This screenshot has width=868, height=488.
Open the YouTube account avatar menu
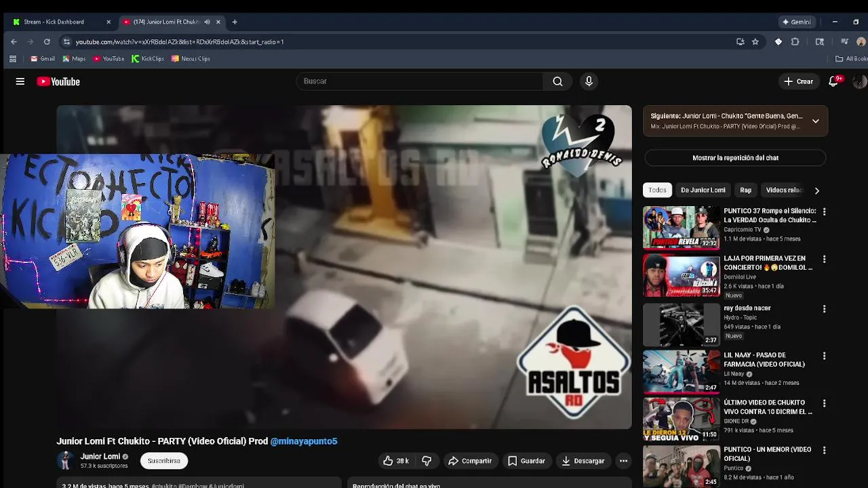pyautogui.click(x=859, y=81)
